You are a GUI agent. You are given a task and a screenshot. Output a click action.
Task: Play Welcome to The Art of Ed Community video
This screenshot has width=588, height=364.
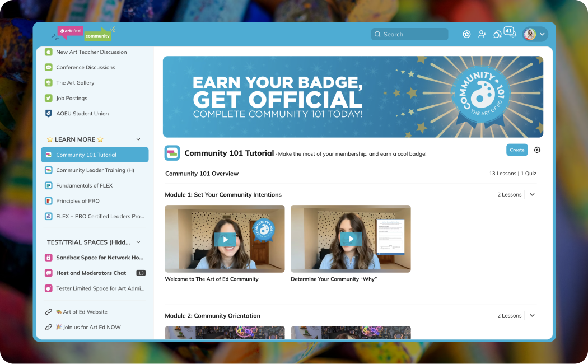[x=225, y=239]
